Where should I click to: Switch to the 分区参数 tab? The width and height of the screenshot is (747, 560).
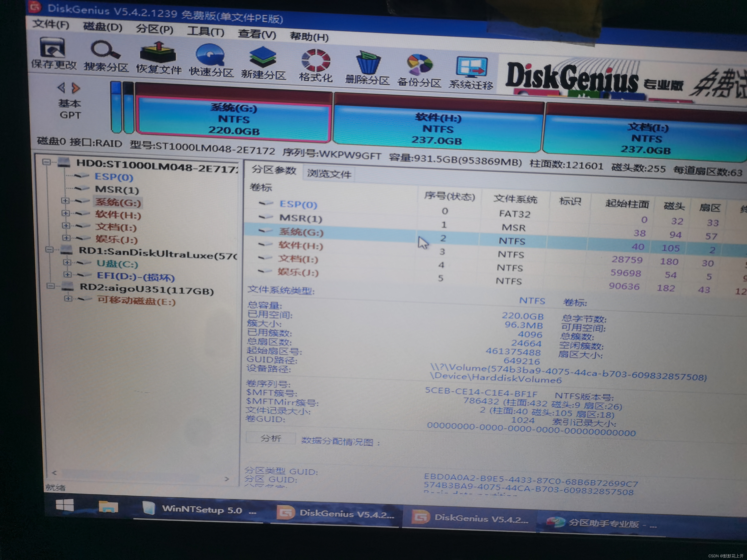(274, 170)
